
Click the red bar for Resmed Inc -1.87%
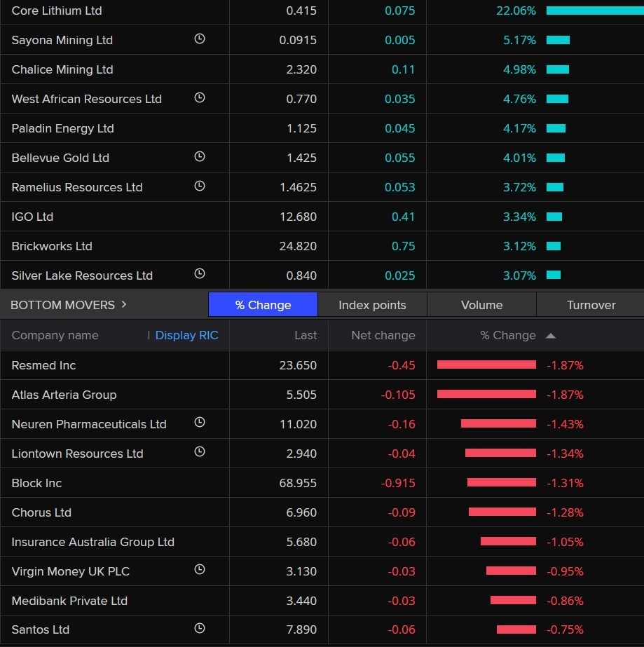coord(487,365)
